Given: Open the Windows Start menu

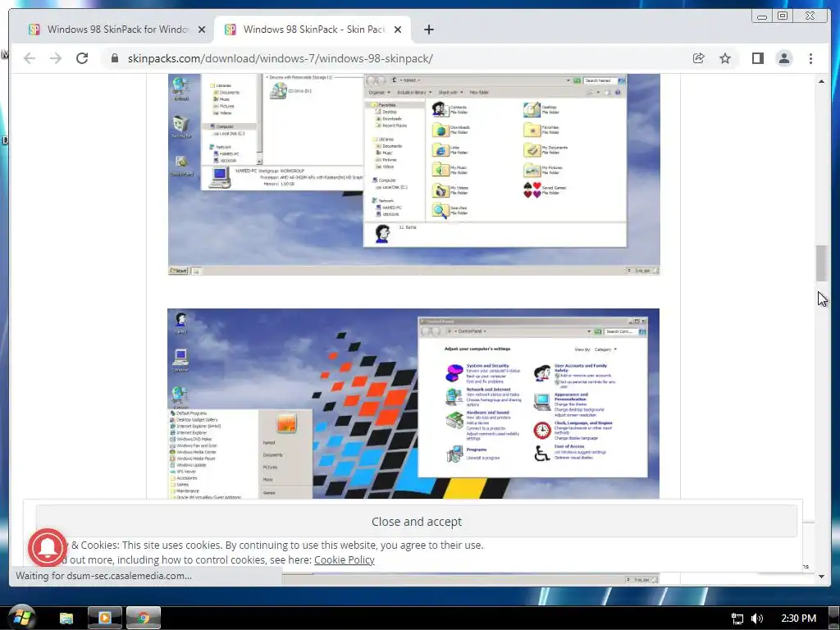Looking at the screenshot, I should pyautogui.click(x=21, y=617).
